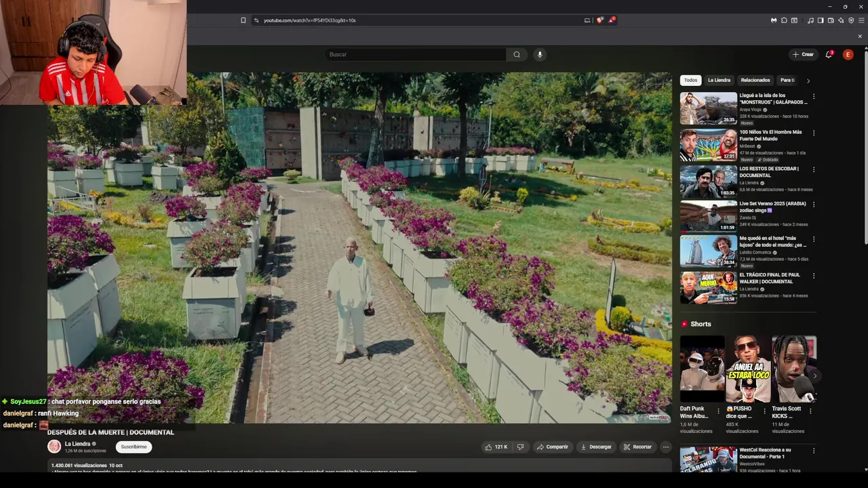This screenshot has height=488, width=868.
Task: Click the playing video to pause it
Action: click(x=359, y=247)
